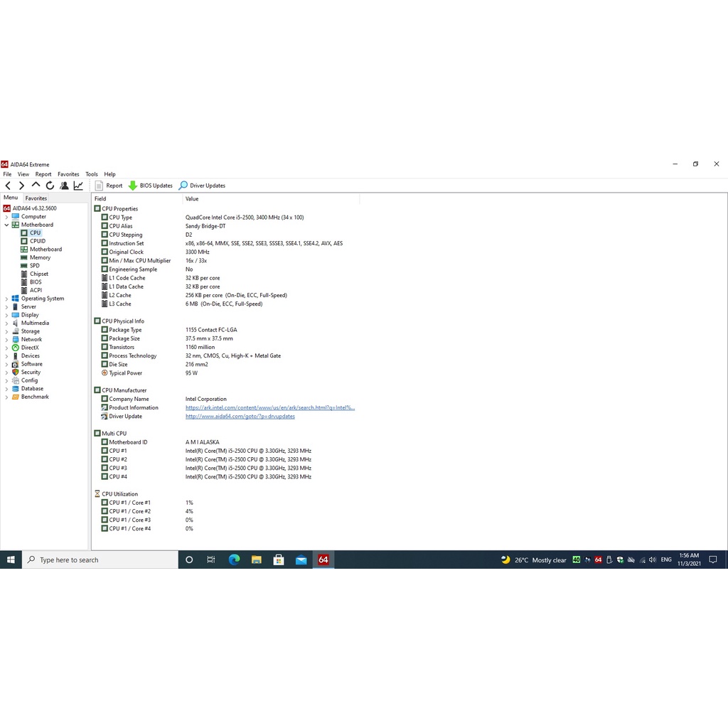This screenshot has height=728, width=728.
Task: Click the CPU Utilization hourglass icon
Action: pyautogui.click(x=97, y=494)
